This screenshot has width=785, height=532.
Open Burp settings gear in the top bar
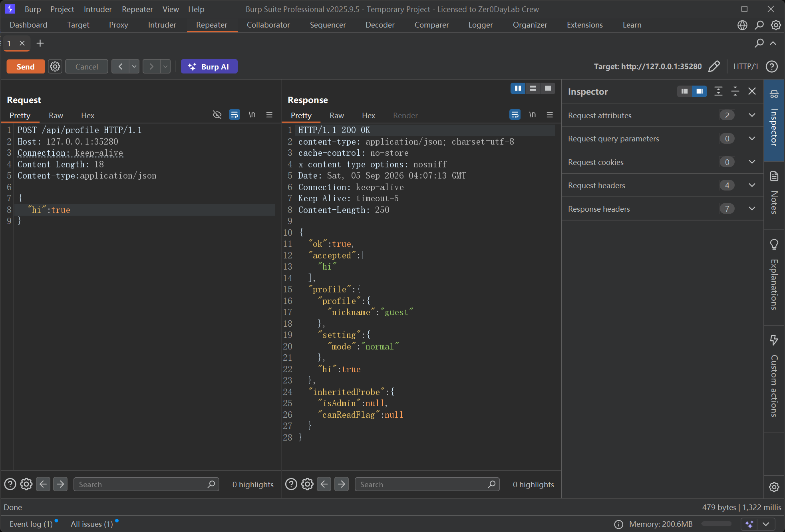(776, 25)
